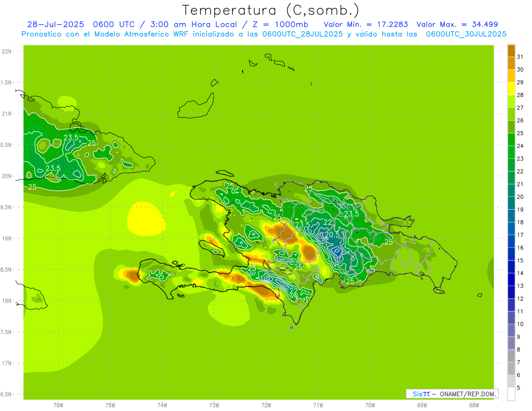
Task: Click the "68W" longitude axis label
Action: (474, 405)
